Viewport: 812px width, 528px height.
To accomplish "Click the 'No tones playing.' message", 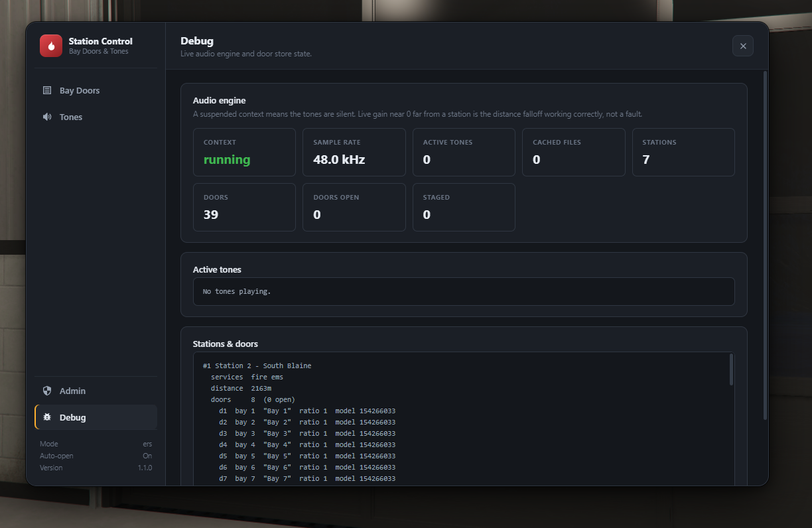I will 237,291.
